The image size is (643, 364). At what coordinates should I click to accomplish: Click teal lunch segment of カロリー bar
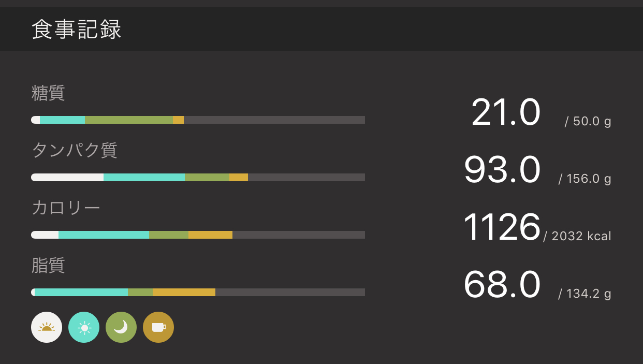pos(104,235)
